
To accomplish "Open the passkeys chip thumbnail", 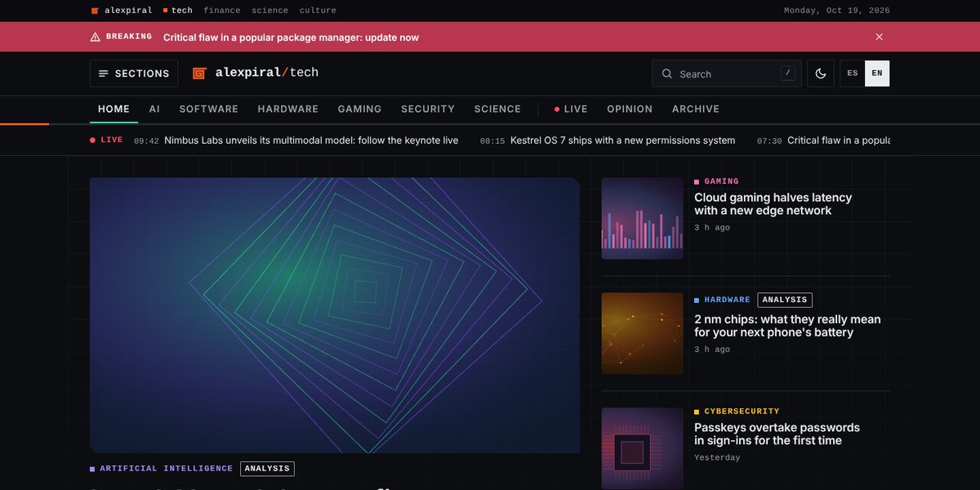I will click(643, 449).
